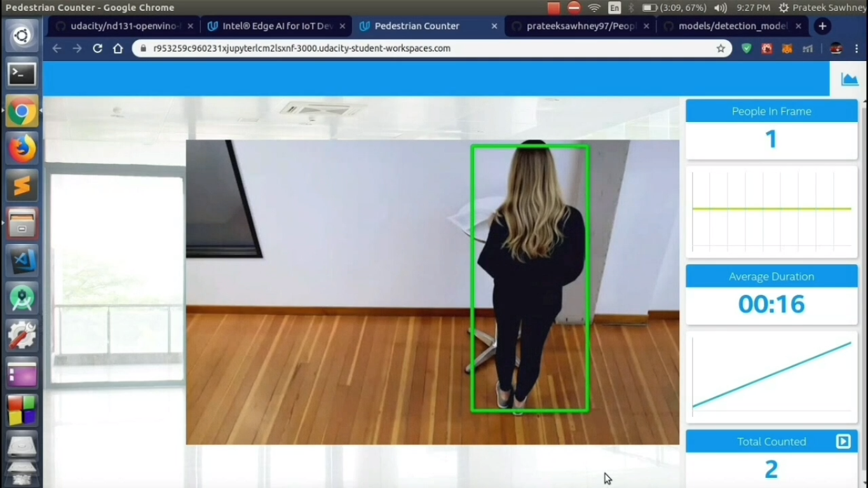Open the En keyboard input menu
The image size is (868, 488).
614,8
